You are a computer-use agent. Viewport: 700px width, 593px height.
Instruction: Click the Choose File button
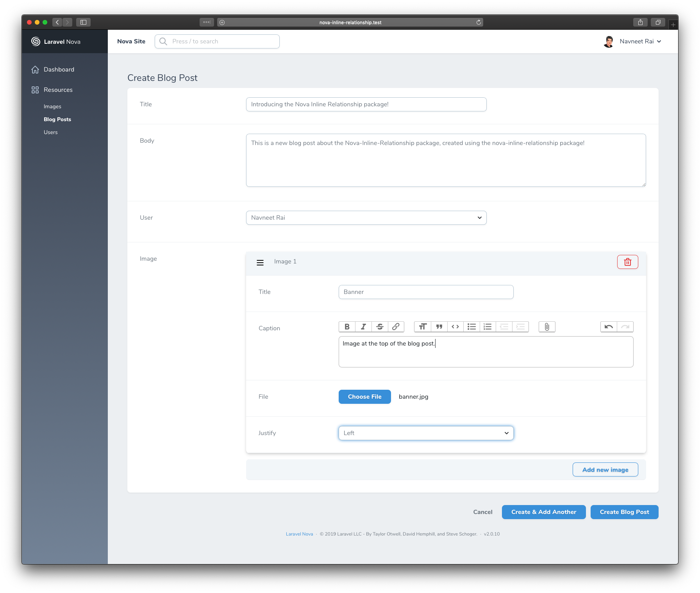point(364,397)
